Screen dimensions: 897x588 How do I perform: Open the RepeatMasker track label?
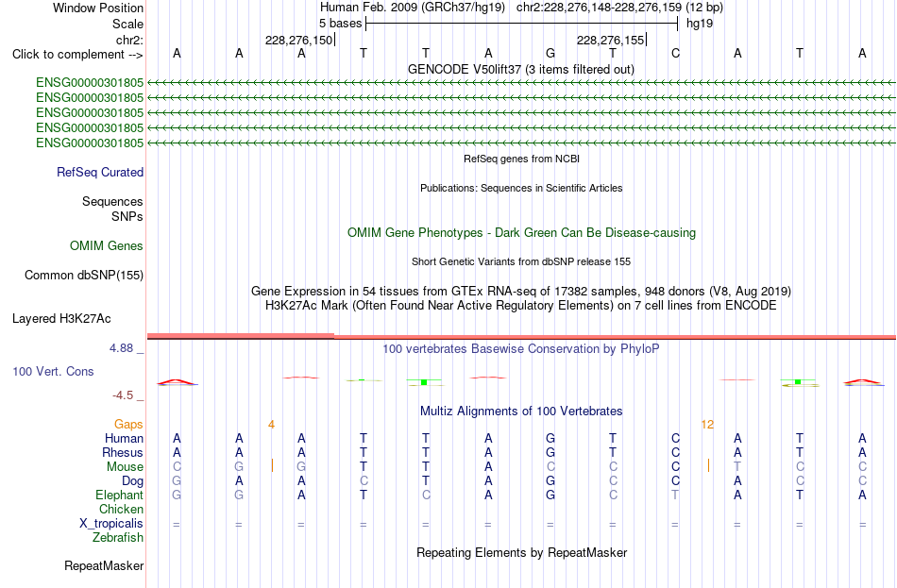pos(104,565)
